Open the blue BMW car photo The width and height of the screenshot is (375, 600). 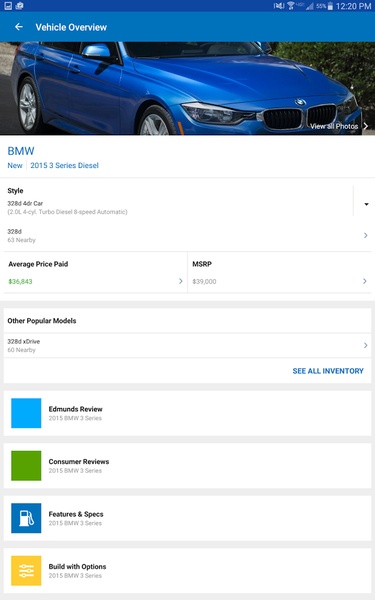pos(188,88)
